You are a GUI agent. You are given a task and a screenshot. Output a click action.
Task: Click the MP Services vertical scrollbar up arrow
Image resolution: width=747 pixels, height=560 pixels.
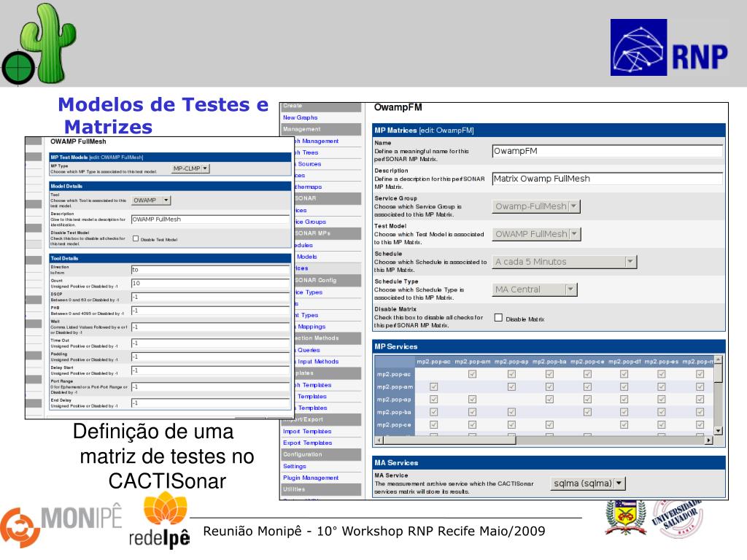click(719, 359)
